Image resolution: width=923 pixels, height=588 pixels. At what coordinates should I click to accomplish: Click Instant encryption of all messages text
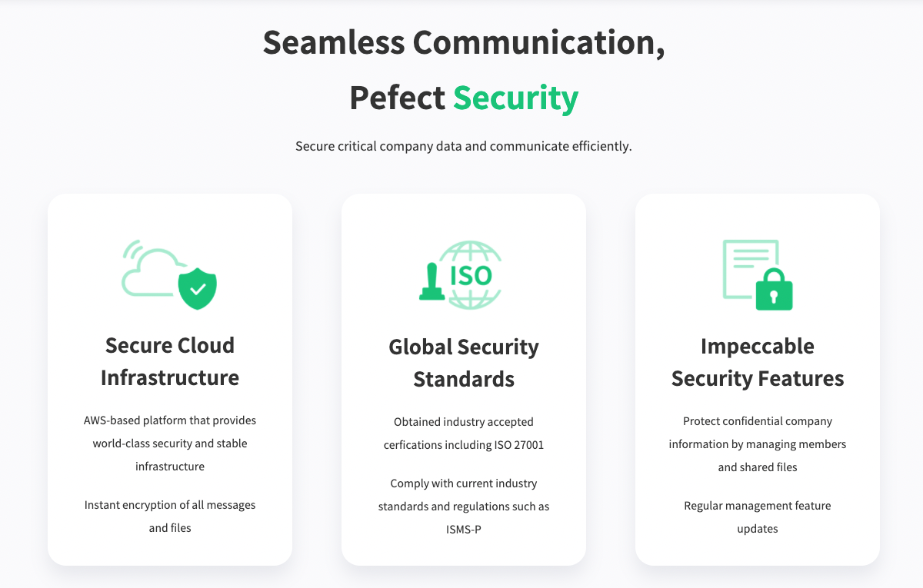[x=170, y=517]
